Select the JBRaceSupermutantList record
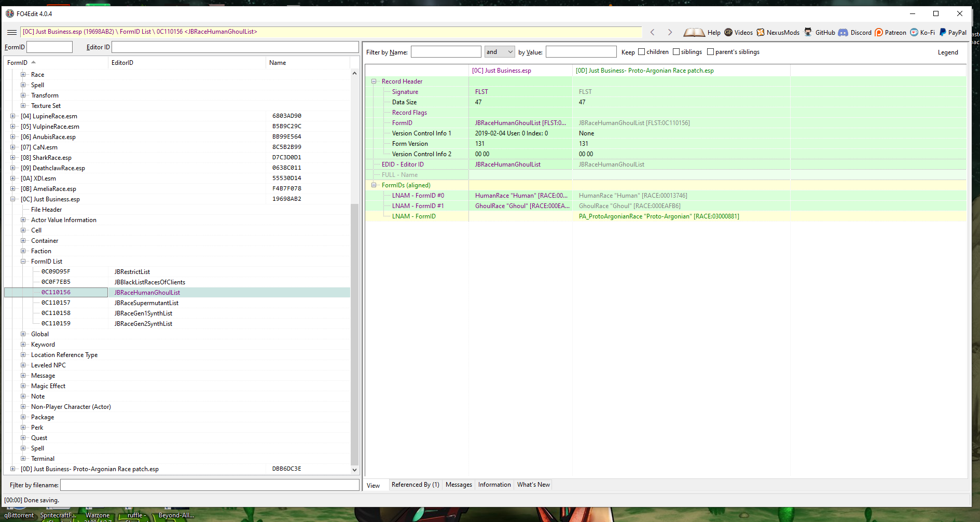This screenshot has width=980, height=522. click(x=146, y=303)
